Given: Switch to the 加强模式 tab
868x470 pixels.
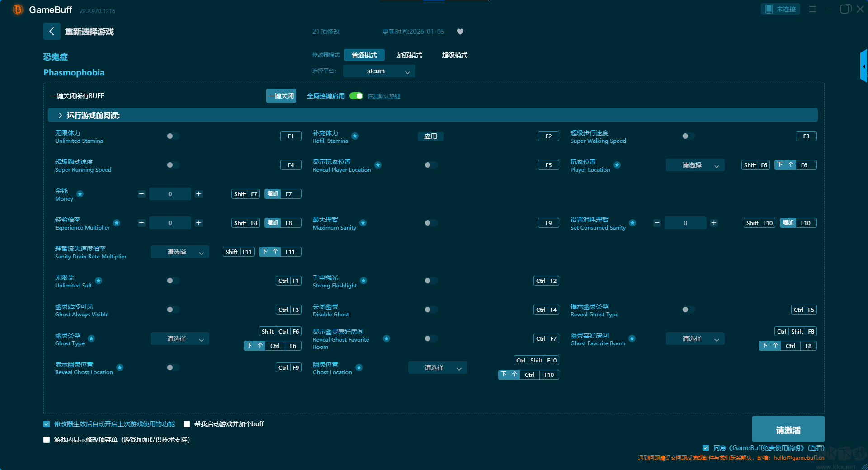Looking at the screenshot, I should point(409,55).
